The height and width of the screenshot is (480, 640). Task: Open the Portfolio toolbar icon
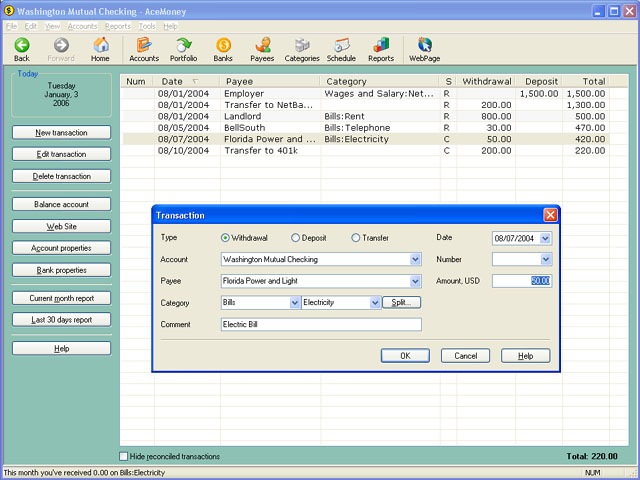[x=183, y=45]
